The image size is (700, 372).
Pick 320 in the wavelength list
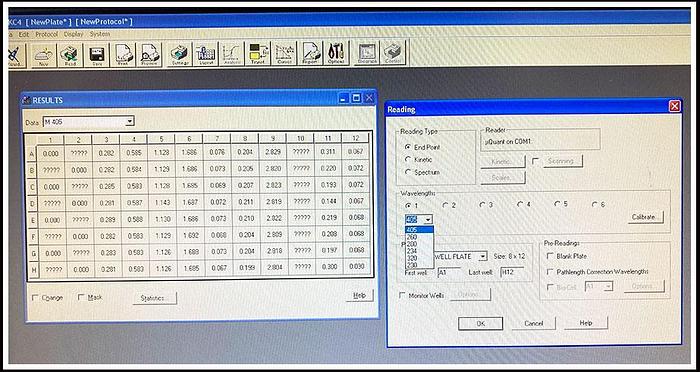click(419, 258)
